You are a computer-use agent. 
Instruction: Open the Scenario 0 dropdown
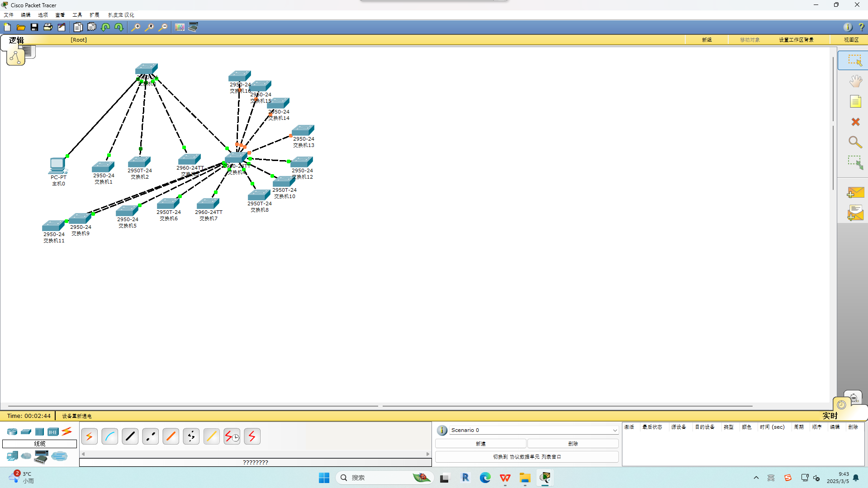[534, 430]
